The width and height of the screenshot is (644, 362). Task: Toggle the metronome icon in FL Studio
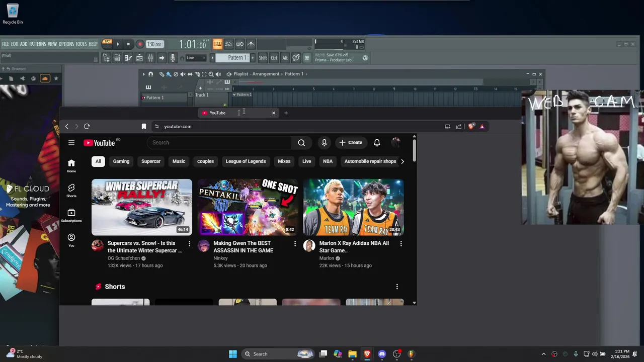click(251, 44)
